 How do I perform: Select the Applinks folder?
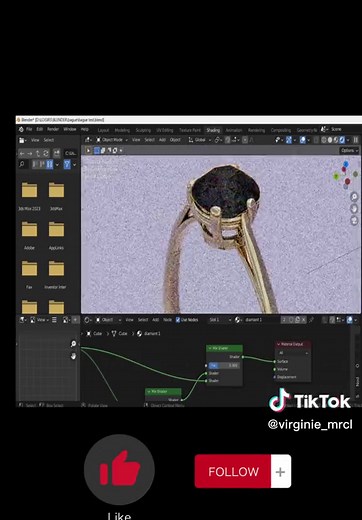click(x=56, y=235)
